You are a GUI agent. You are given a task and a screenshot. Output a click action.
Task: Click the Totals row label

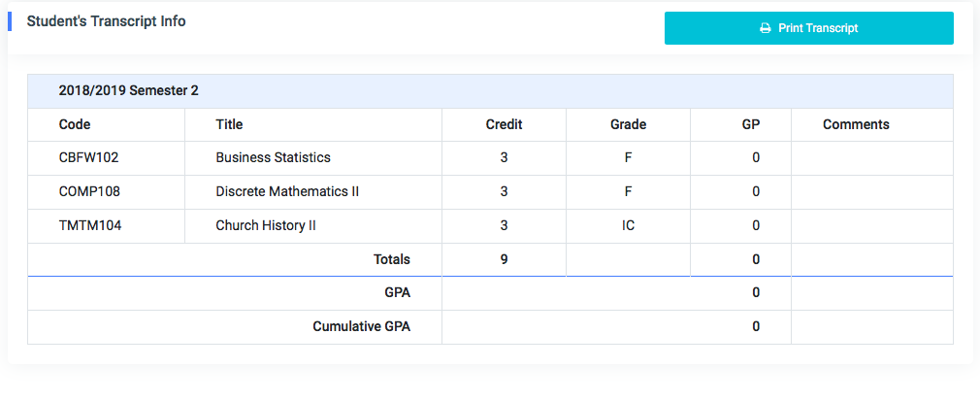pyautogui.click(x=392, y=259)
